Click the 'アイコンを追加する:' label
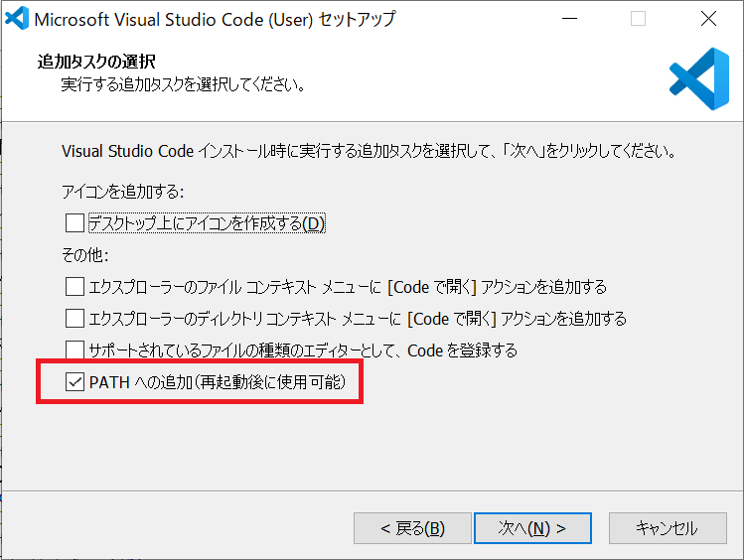Viewport: 744px width, 560px height. [123, 192]
